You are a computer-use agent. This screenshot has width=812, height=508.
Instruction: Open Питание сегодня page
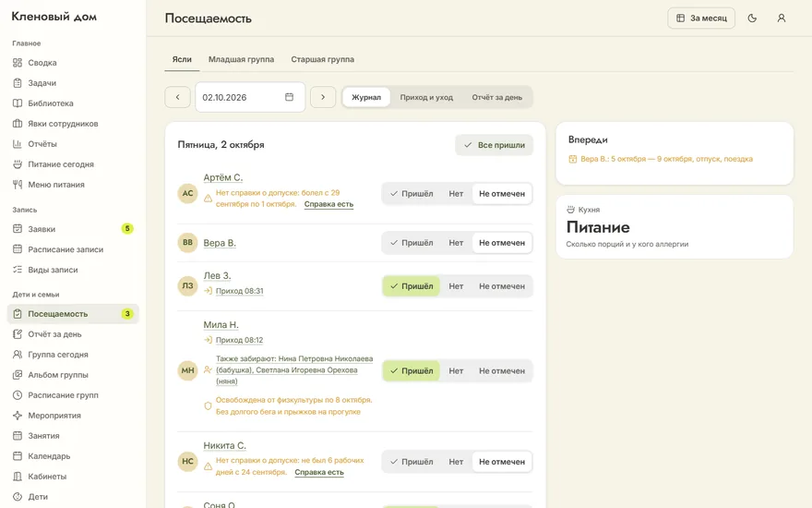pyautogui.click(x=73, y=163)
